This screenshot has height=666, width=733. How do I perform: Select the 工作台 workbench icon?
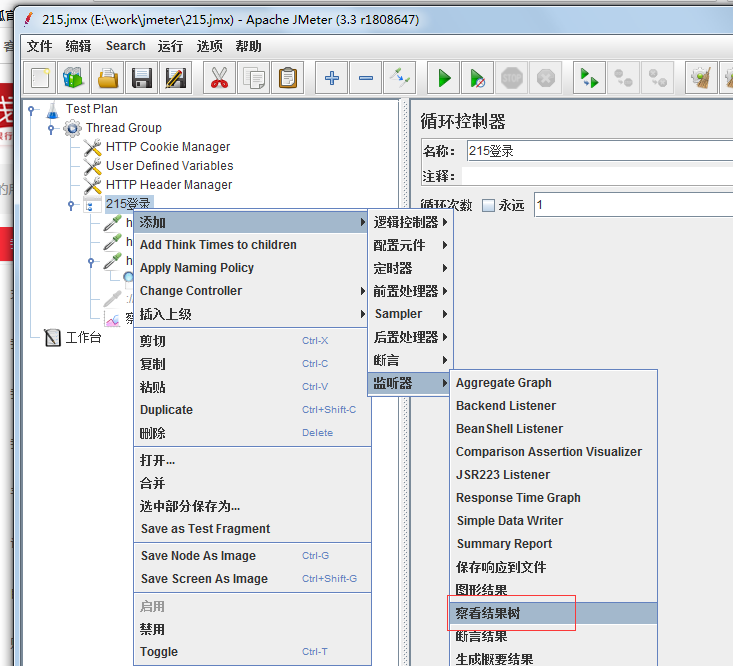(x=52, y=337)
